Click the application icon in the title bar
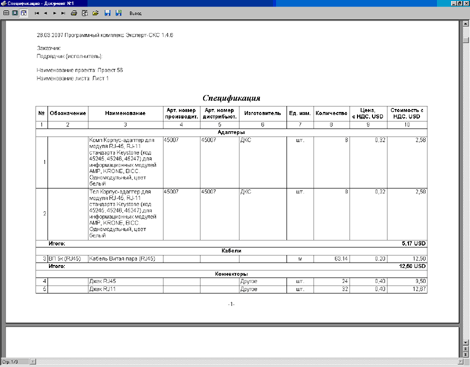 coord(3,3)
